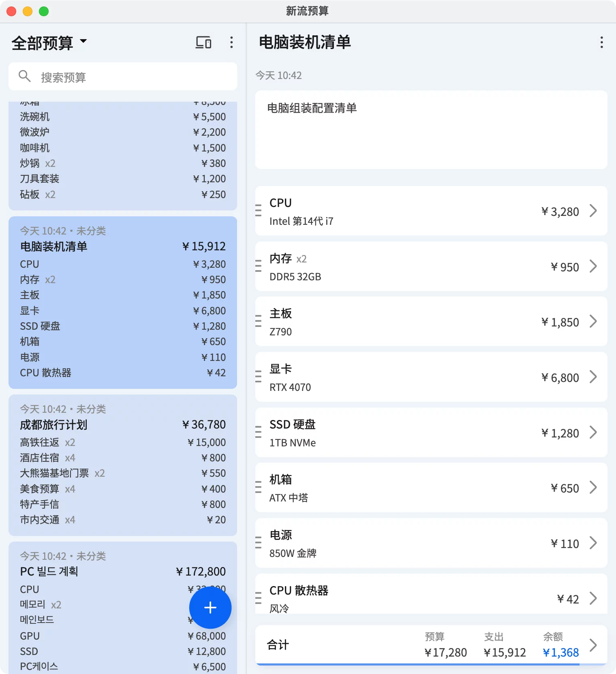
Task: Click the 预算 ¥17,280 value
Action: coord(445,653)
